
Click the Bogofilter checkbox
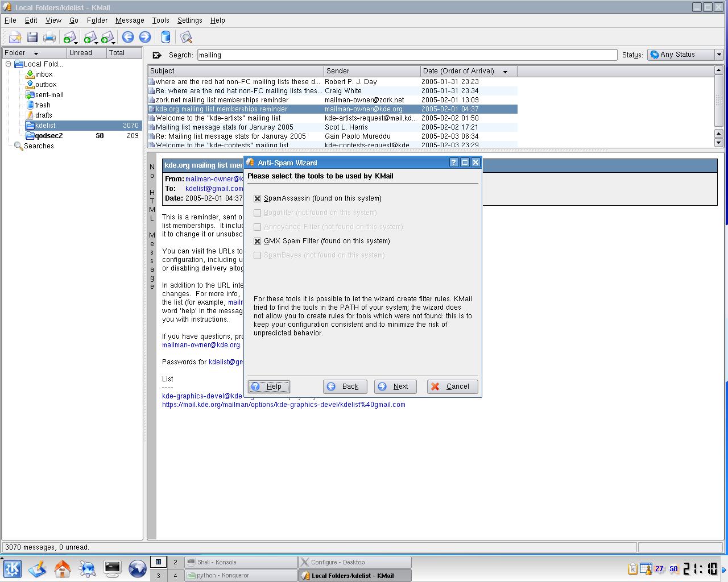click(257, 213)
